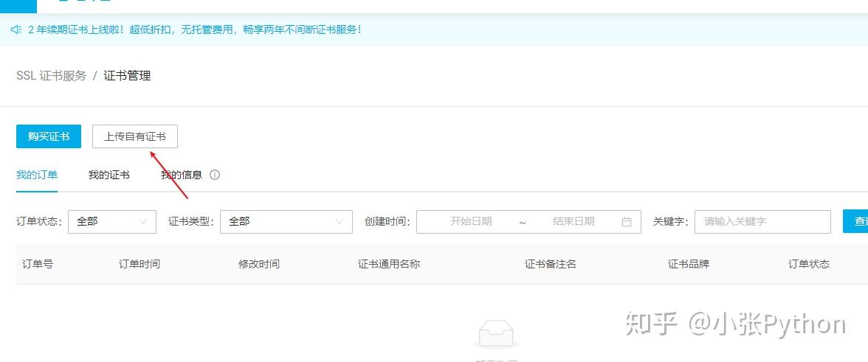Click the 证书管理 breadcrumb text

[127, 76]
